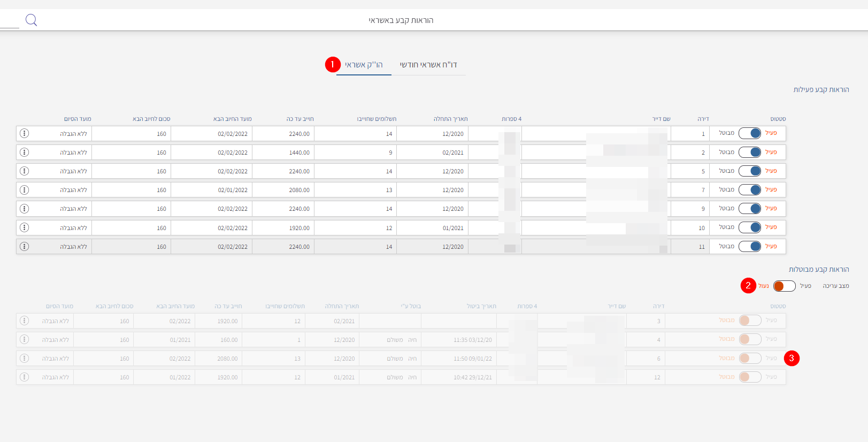Open three-dot menu for apartment 9 row
The image size is (868, 442).
pos(24,209)
